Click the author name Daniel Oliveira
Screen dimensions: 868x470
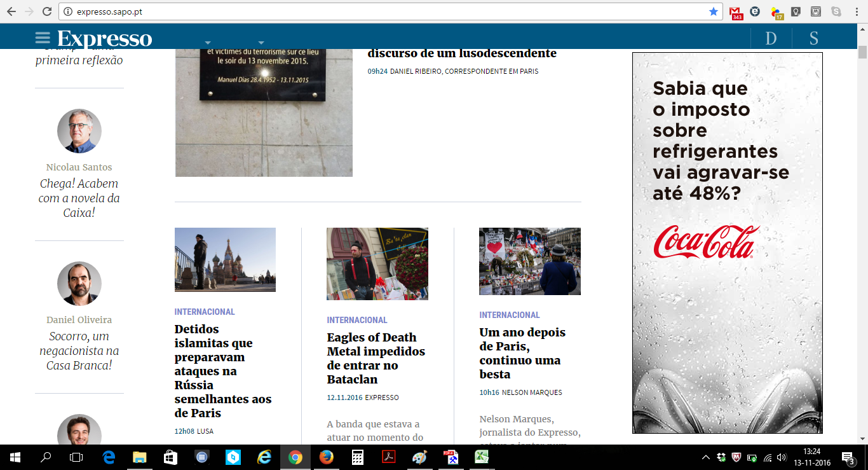coord(79,320)
